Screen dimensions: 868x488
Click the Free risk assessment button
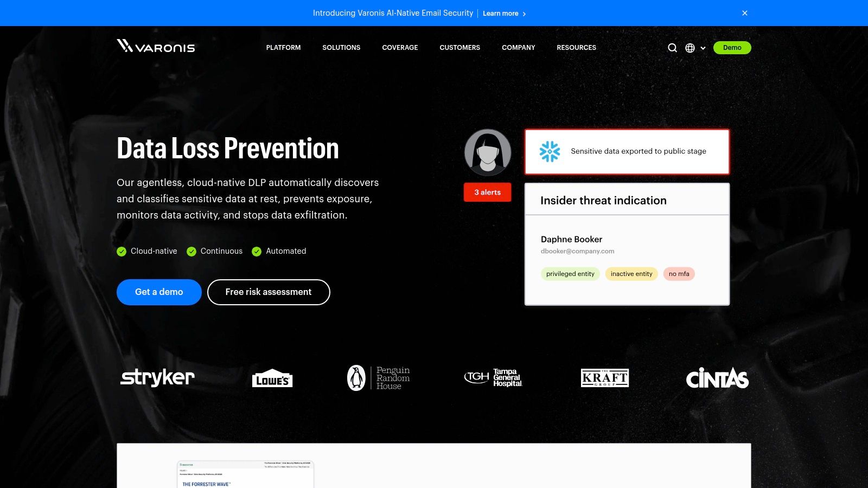click(269, 292)
